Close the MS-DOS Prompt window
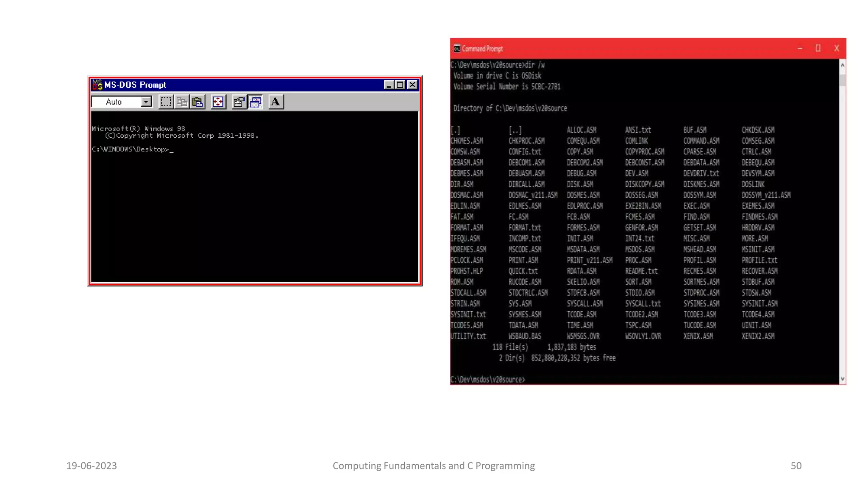The image size is (868, 488). [412, 85]
